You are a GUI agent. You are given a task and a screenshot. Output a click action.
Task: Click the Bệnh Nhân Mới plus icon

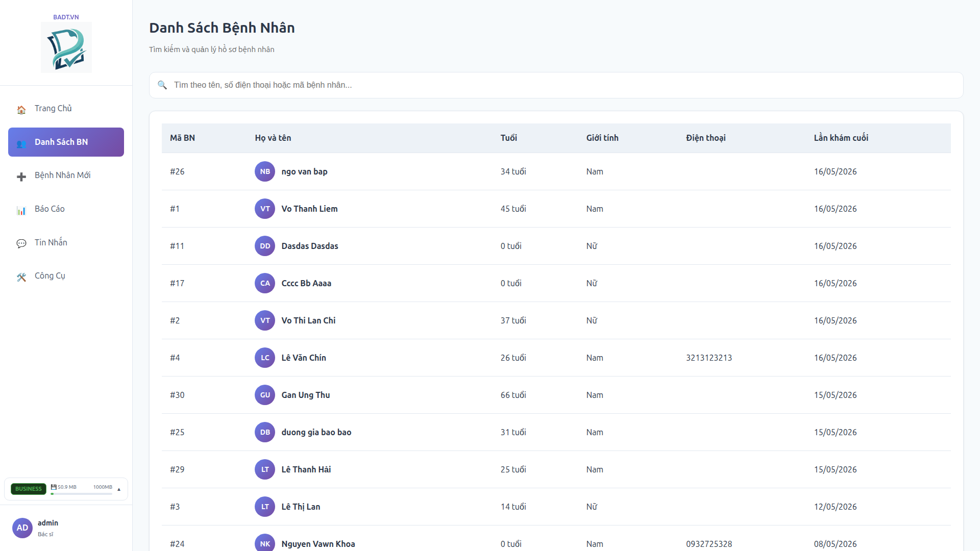pos(21,177)
